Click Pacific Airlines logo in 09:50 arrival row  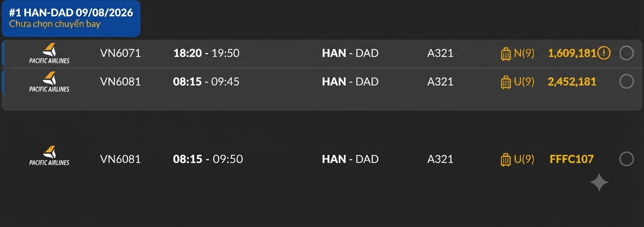[x=49, y=156]
